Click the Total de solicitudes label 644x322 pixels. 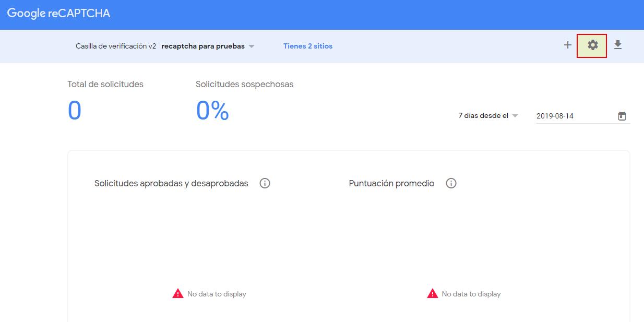point(105,84)
